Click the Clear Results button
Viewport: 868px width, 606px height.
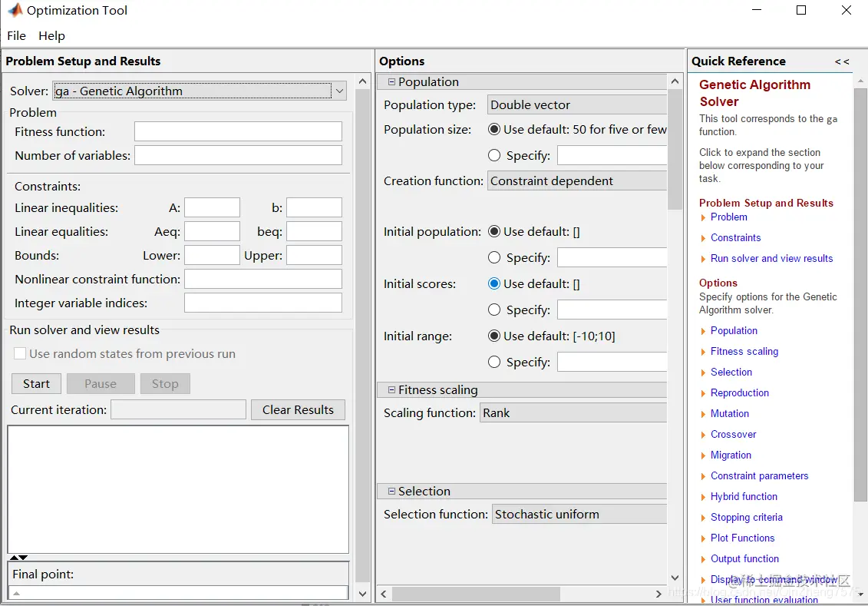298,410
